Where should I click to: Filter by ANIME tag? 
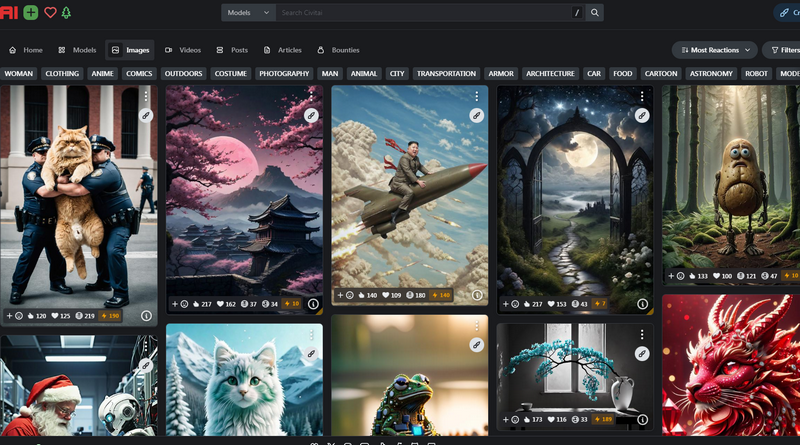103,73
